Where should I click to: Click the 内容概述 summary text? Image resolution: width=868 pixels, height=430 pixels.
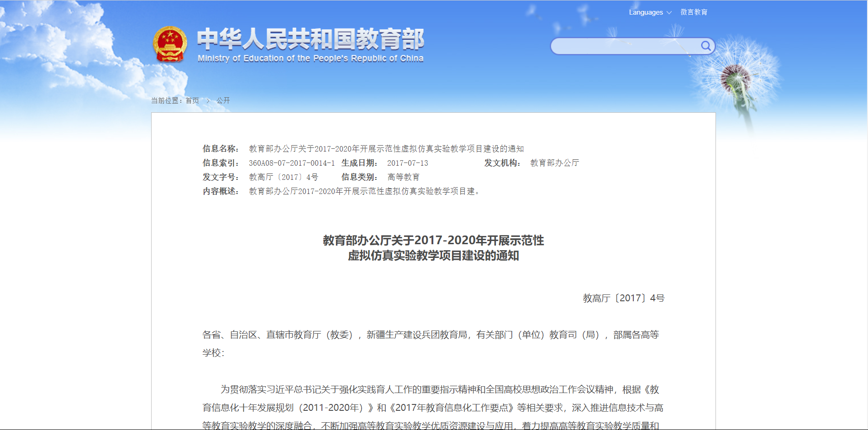point(364,191)
